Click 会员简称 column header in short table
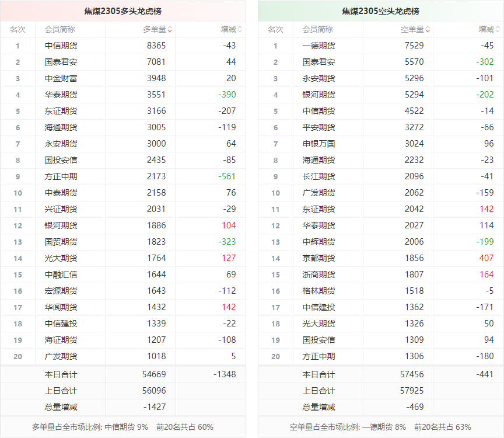Viewport: 504px width, 438px height. click(318, 29)
